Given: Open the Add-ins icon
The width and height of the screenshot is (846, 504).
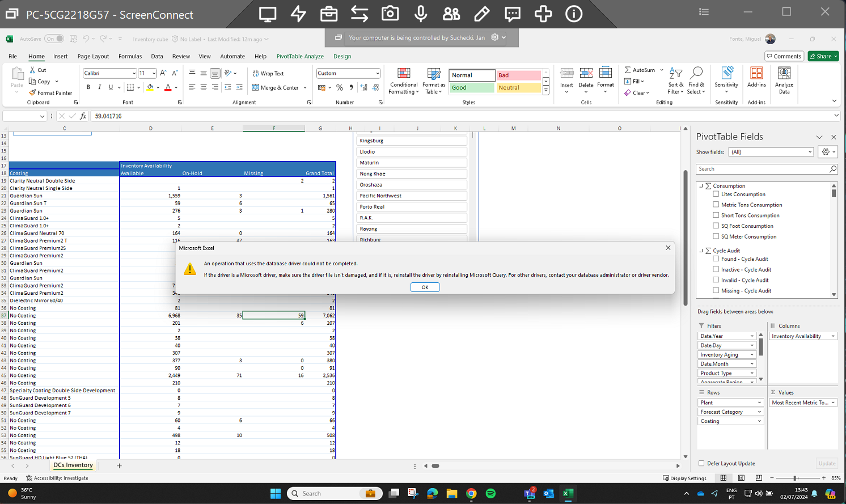Looking at the screenshot, I should pyautogui.click(x=756, y=73).
